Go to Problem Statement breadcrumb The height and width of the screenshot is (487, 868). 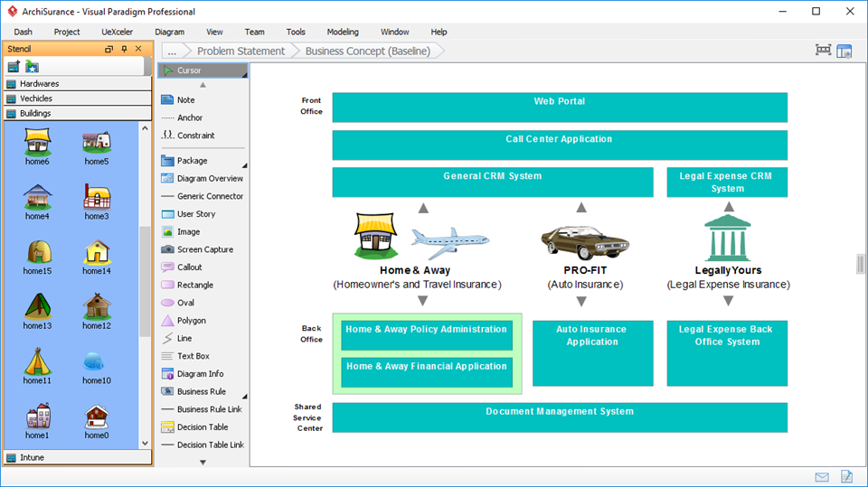tap(241, 52)
